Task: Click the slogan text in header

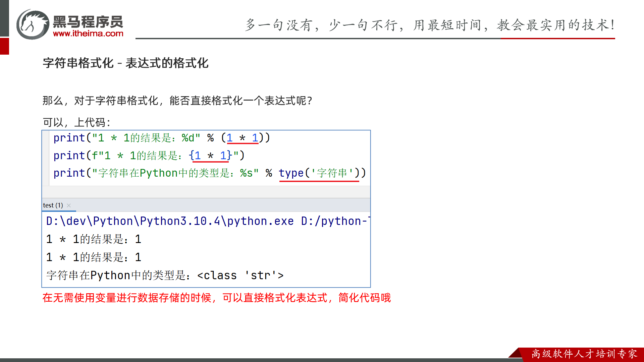Action: (x=430, y=25)
